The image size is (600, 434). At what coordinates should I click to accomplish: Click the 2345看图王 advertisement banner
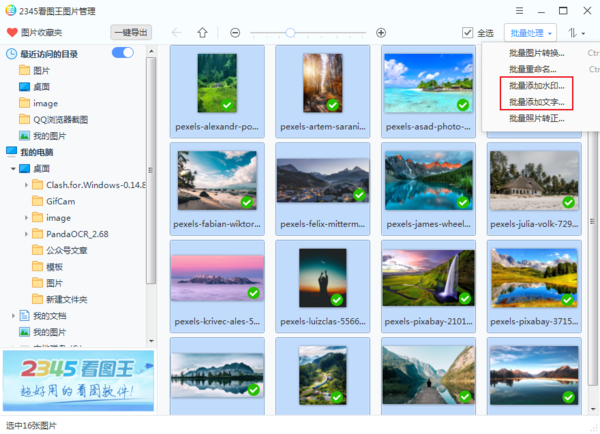click(x=78, y=379)
